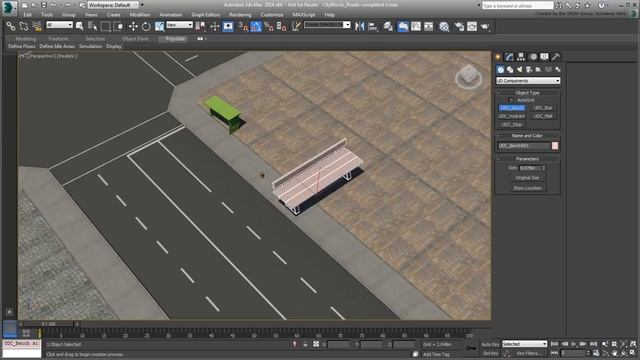Toggle the Percent Snap icon
640x360 pixels.
(269, 27)
